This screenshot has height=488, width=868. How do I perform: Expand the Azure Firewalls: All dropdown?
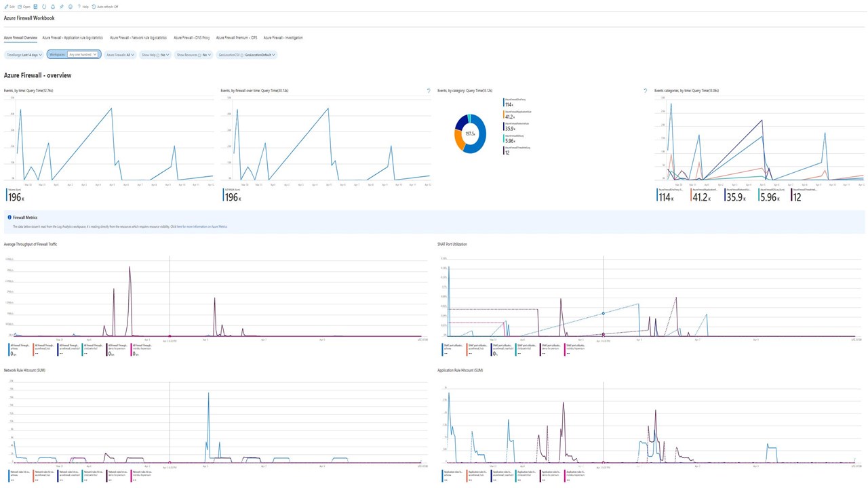pyautogui.click(x=120, y=55)
